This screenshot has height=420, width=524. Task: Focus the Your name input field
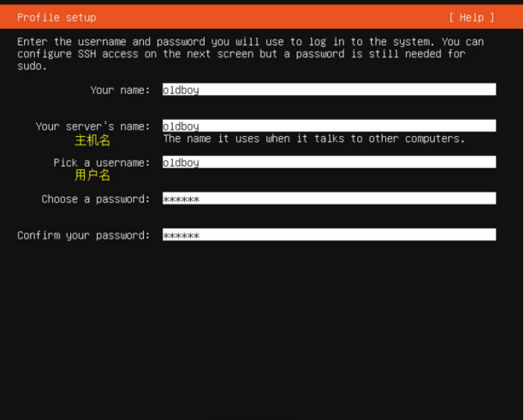pos(329,90)
